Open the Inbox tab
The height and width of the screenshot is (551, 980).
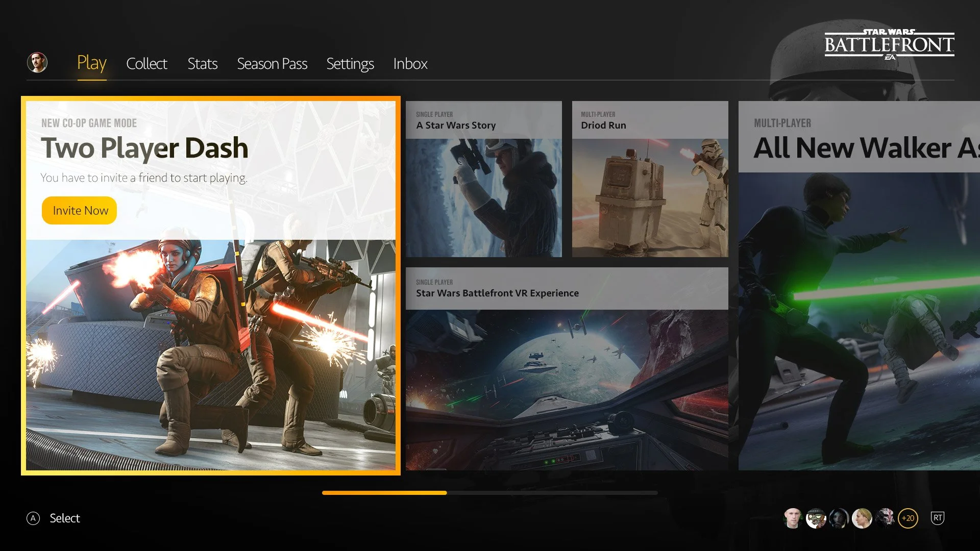click(410, 64)
